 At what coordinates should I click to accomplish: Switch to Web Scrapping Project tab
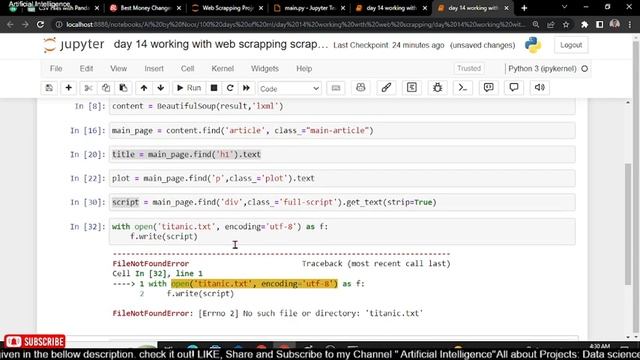coord(228,8)
